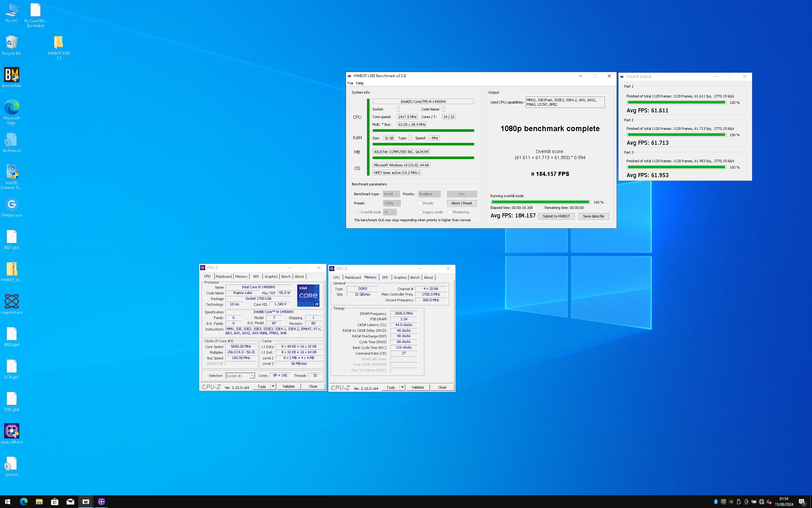This screenshot has height=508, width=812.
Task: Select the HWBOT X265 2.3 folder
Action: [59, 48]
